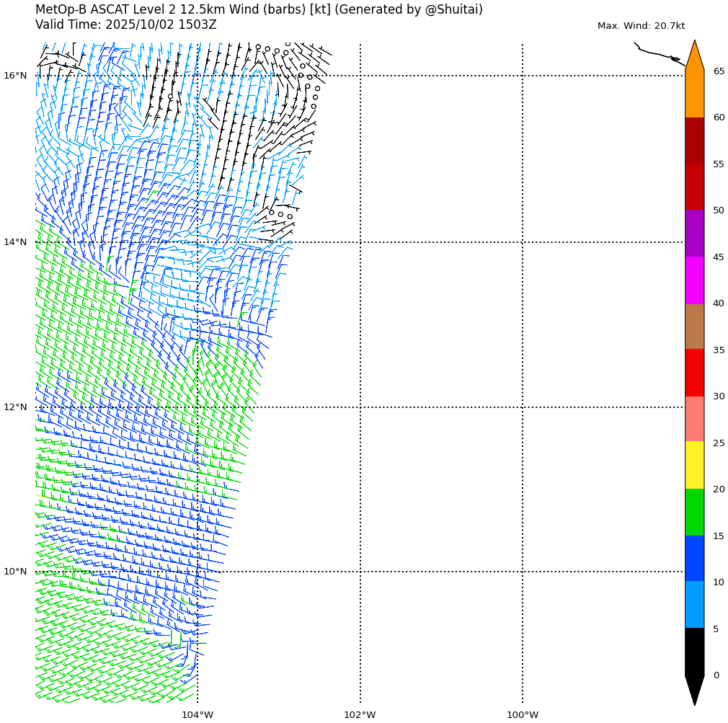Click the 100°W longitude axis label

coord(523,715)
